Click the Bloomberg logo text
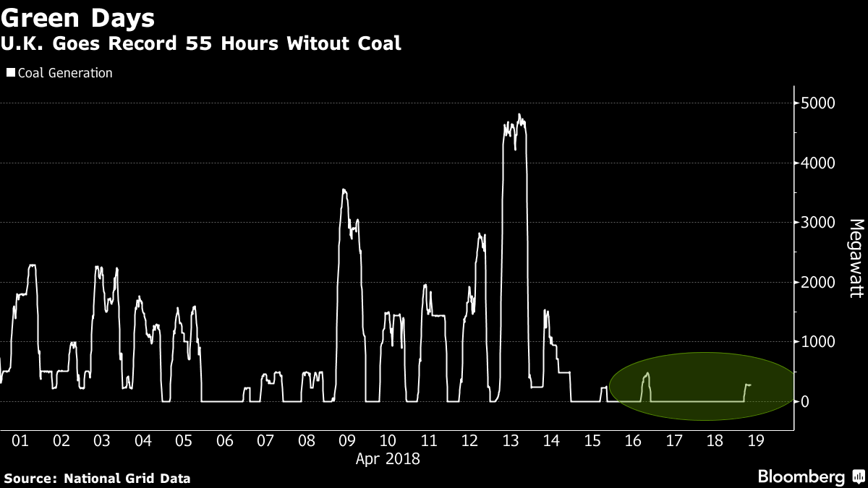868x488 pixels. tap(801, 477)
